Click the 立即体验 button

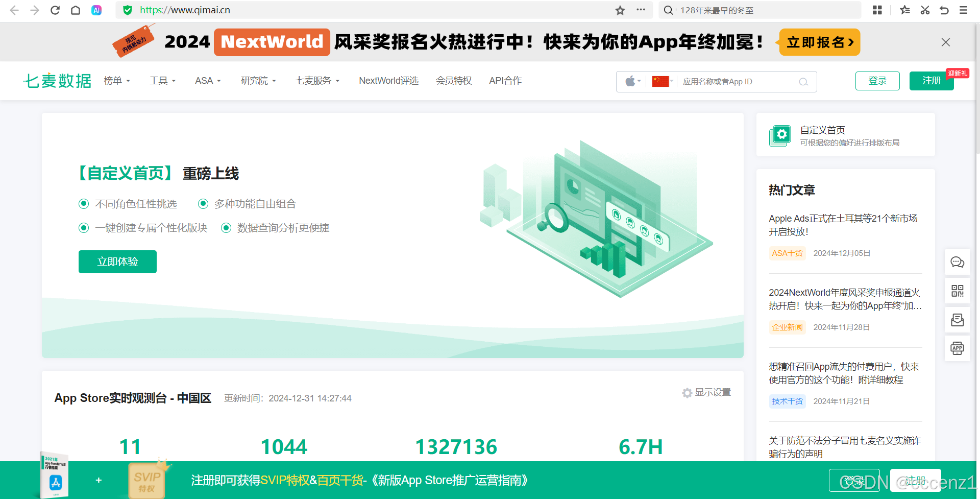click(x=117, y=262)
